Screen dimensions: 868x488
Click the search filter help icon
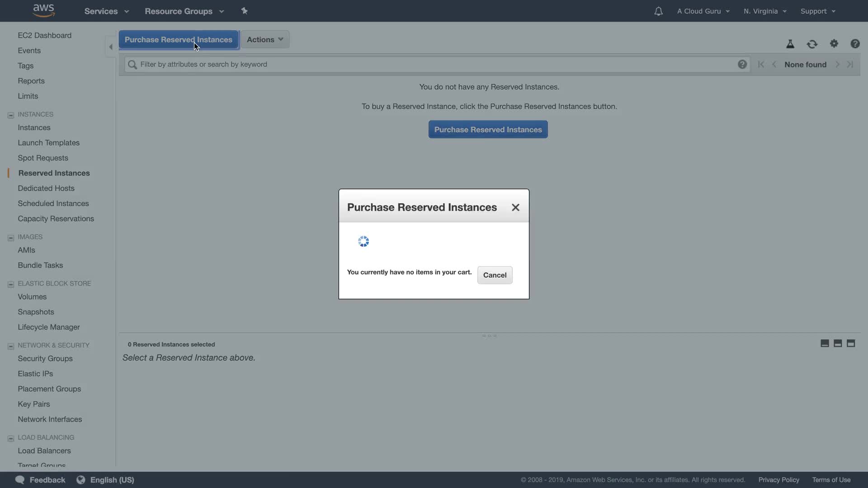(742, 64)
